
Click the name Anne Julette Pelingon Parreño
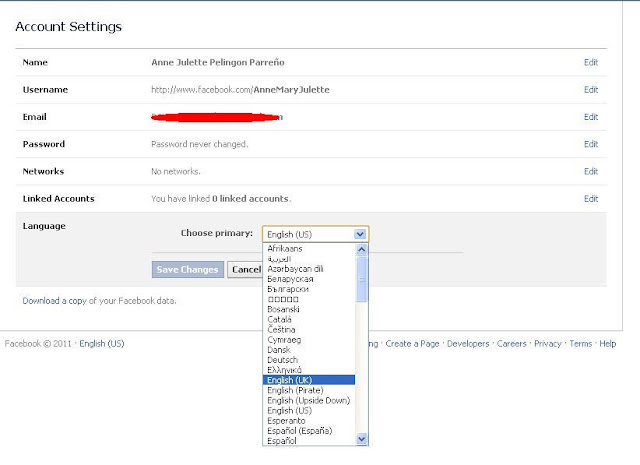(218, 62)
